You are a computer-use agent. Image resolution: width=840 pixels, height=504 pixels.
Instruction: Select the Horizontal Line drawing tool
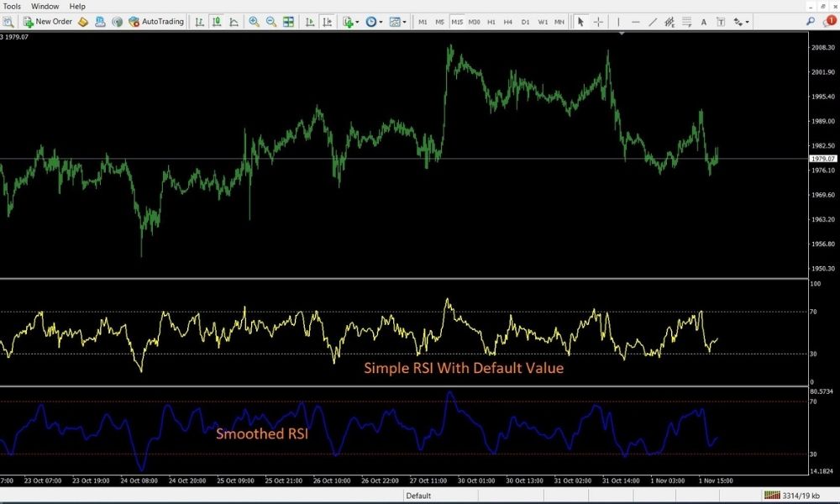click(636, 21)
